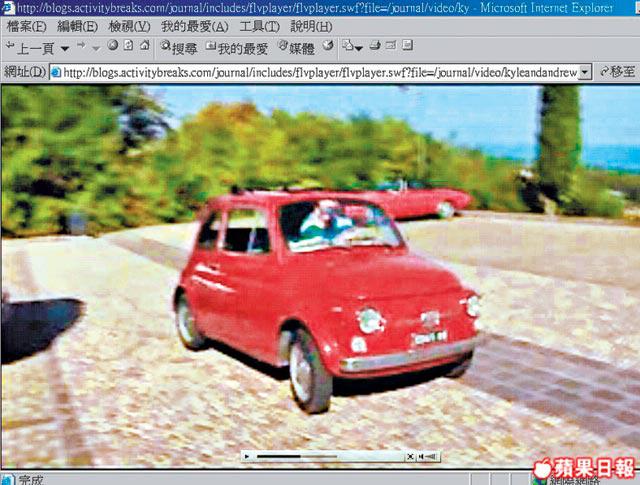Click the forward arrow toolbar icon

[x=81, y=45]
